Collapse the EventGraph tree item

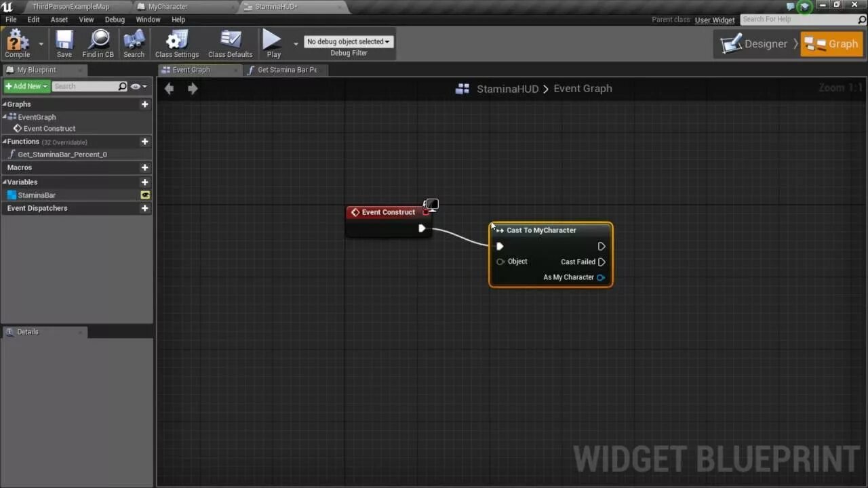(x=4, y=117)
